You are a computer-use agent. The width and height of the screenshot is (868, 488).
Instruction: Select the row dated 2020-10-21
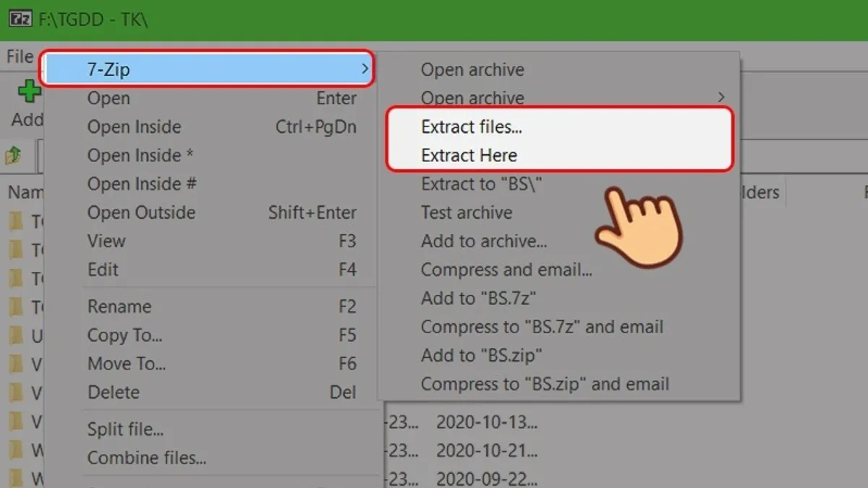coord(486,450)
